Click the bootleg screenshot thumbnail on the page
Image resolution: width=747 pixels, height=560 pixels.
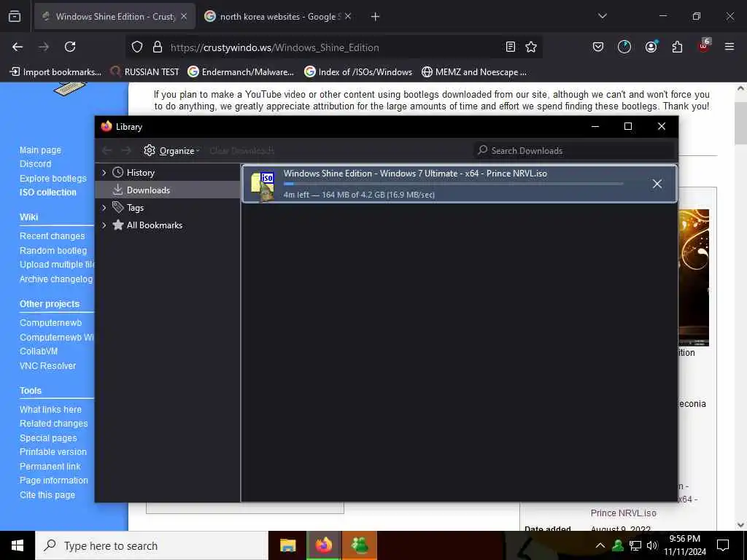pyautogui.click(x=693, y=277)
